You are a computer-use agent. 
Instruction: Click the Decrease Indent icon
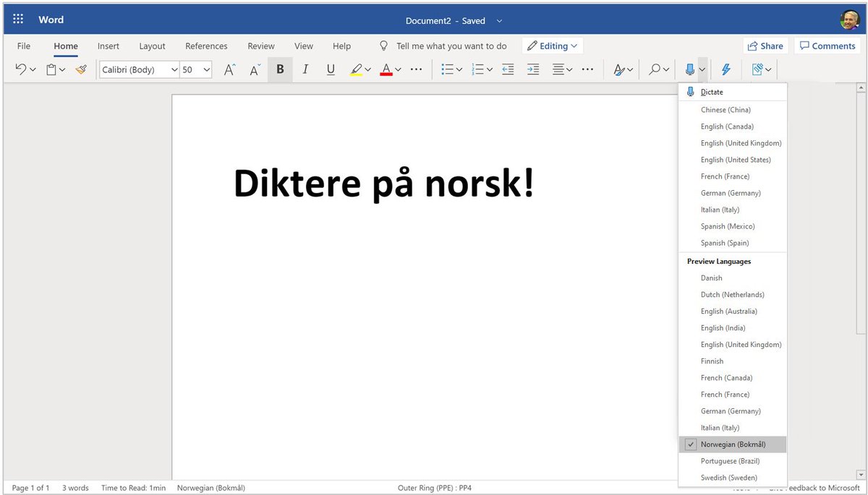tap(507, 69)
